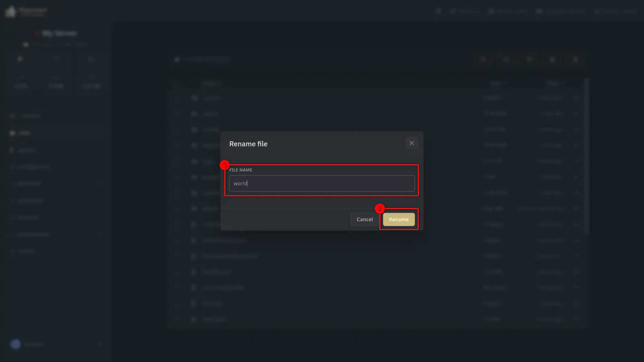The height and width of the screenshot is (362, 644).
Task: Click the My Server title in sidebar
Action: click(x=59, y=33)
